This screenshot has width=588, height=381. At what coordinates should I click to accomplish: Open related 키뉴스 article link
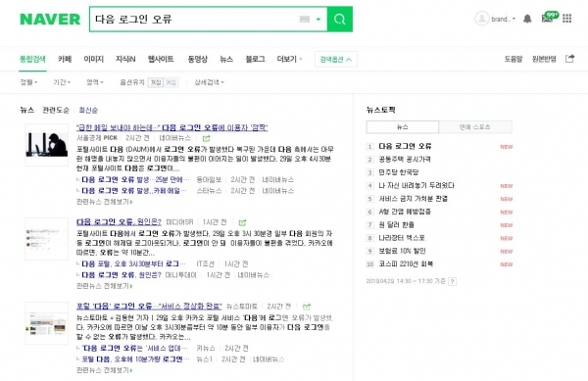134,349
